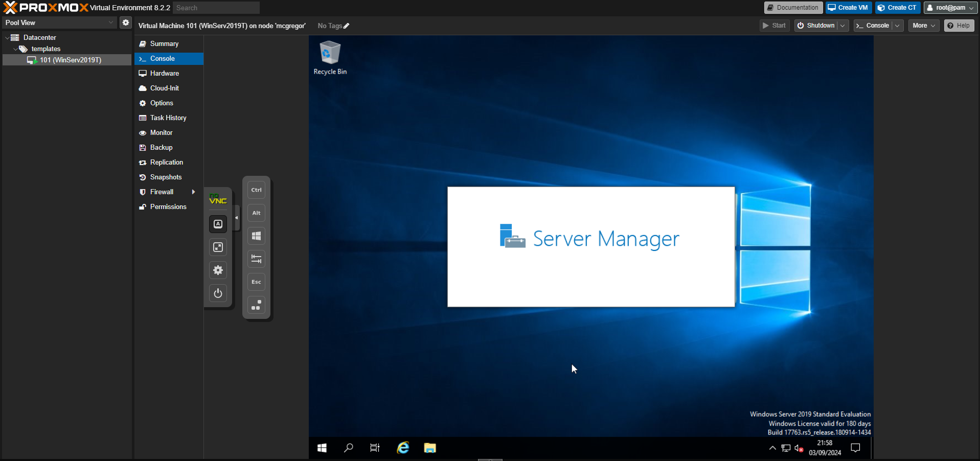Screen dimensions: 980x461
Task: Click taskbar search magnifier in VM
Action: point(349,448)
